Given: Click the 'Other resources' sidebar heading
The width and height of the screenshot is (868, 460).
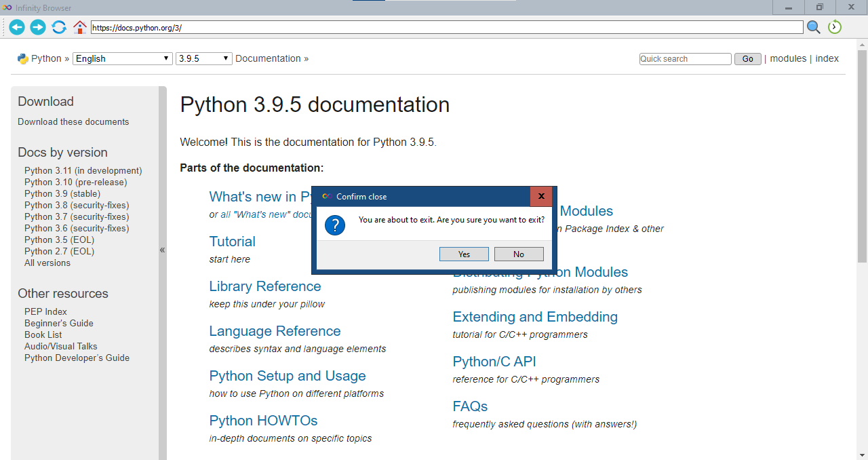Looking at the screenshot, I should (63, 294).
